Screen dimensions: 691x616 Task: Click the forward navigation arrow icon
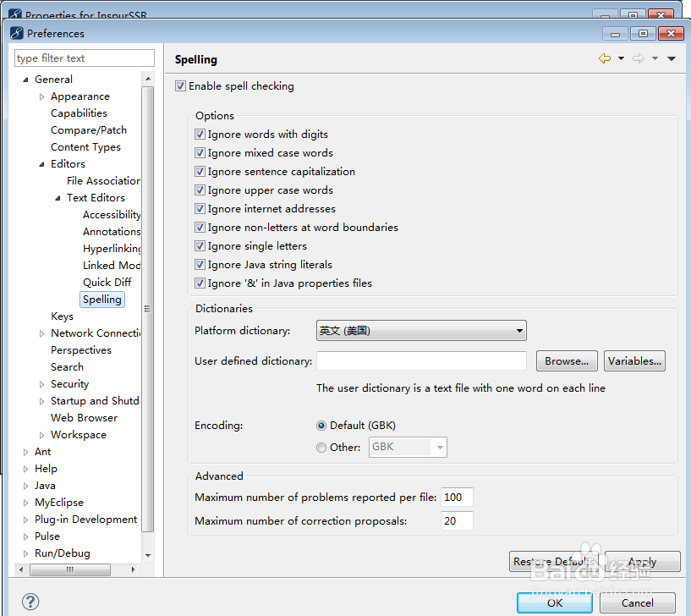pos(639,58)
